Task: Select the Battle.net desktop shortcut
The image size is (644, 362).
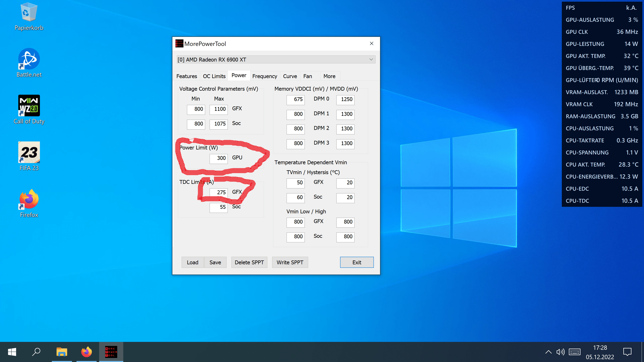Action: coord(29,63)
